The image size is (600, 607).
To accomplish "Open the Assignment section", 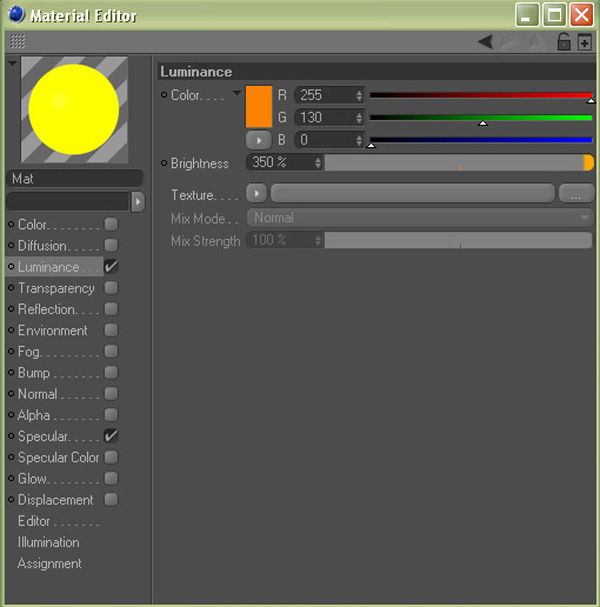I will click(49, 564).
